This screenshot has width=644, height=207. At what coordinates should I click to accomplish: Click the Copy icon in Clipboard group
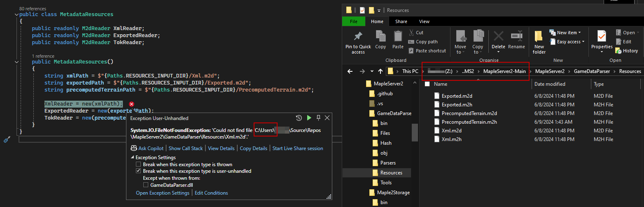pyautogui.click(x=380, y=36)
